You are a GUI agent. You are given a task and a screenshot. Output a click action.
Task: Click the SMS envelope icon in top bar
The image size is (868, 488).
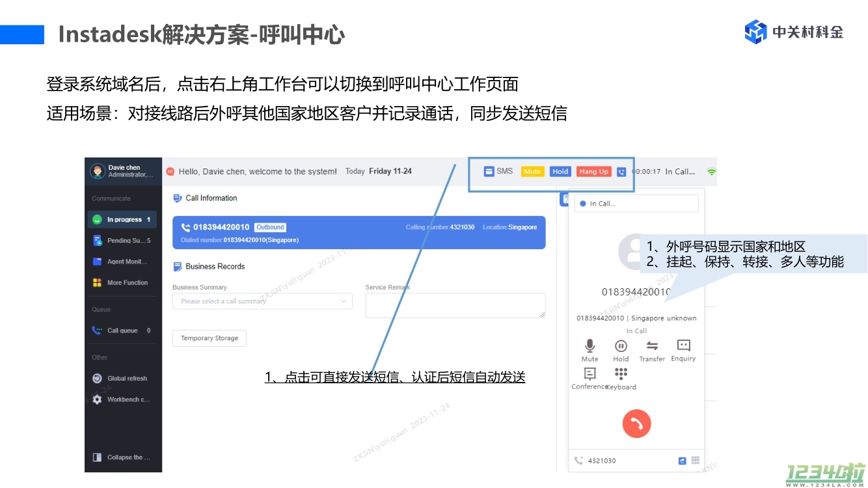pos(489,172)
